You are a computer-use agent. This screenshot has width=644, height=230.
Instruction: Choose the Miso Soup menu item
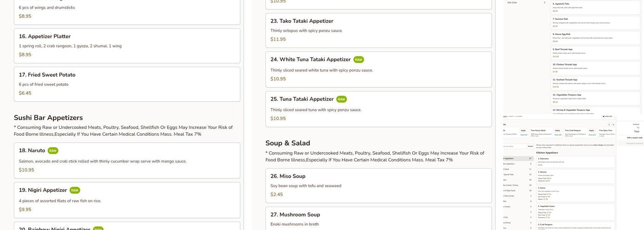click(378, 185)
